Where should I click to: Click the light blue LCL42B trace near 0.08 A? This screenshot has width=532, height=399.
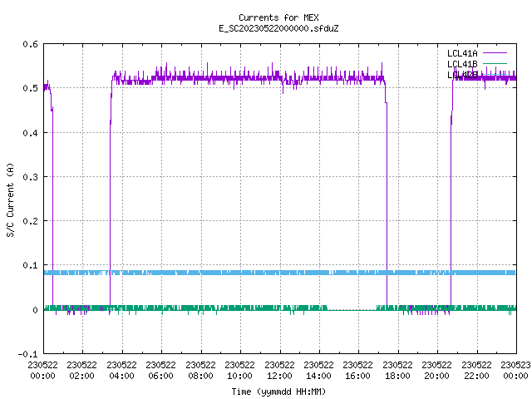280,273
